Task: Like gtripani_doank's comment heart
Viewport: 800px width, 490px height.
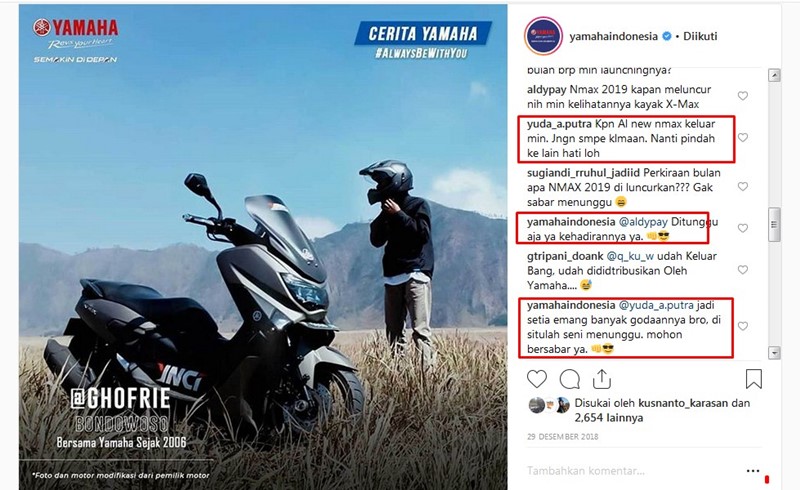Action: click(743, 270)
